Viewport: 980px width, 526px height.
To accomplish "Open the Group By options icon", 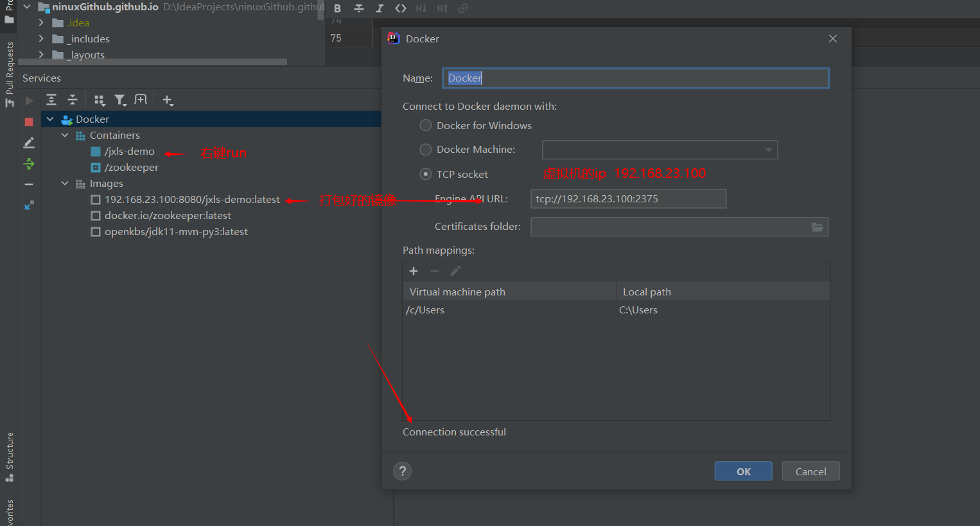I will point(99,100).
